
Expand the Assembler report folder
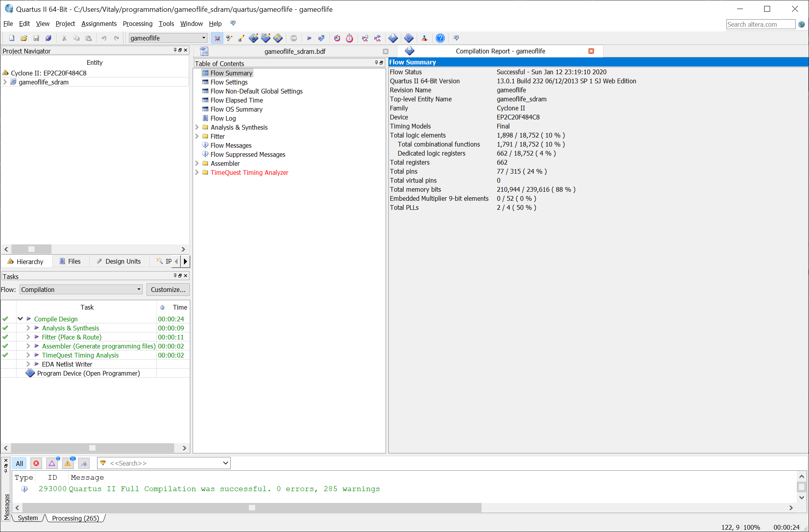pos(197,163)
